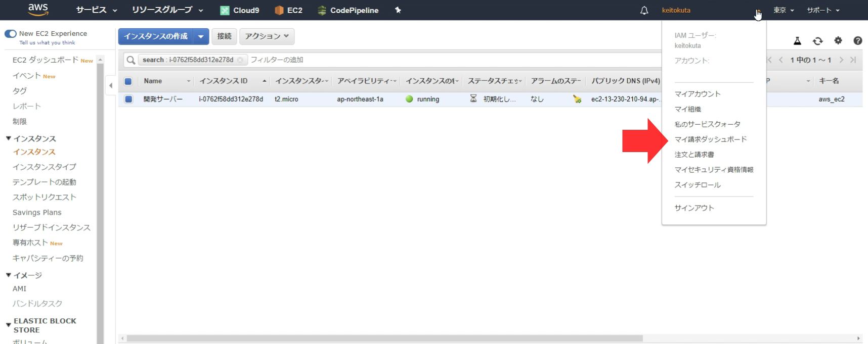Remove the search filter chip
The height and width of the screenshot is (344, 868).
point(240,60)
